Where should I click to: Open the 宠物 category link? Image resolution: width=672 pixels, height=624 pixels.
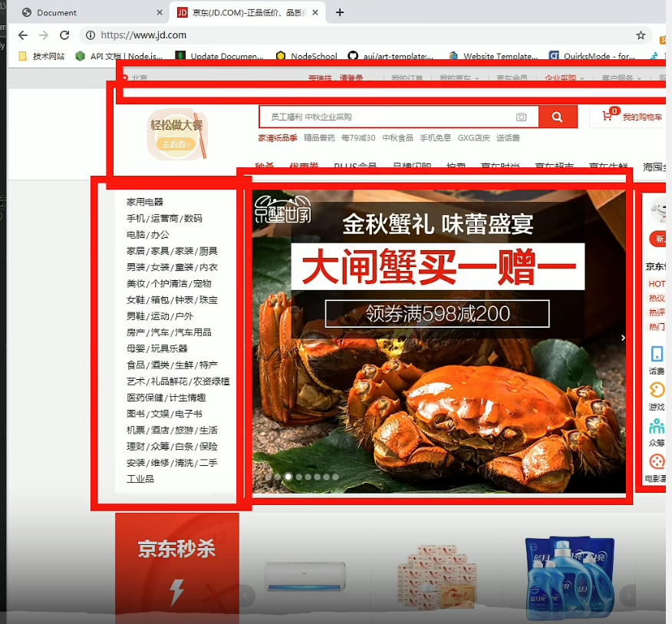click(x=202, y=283)
